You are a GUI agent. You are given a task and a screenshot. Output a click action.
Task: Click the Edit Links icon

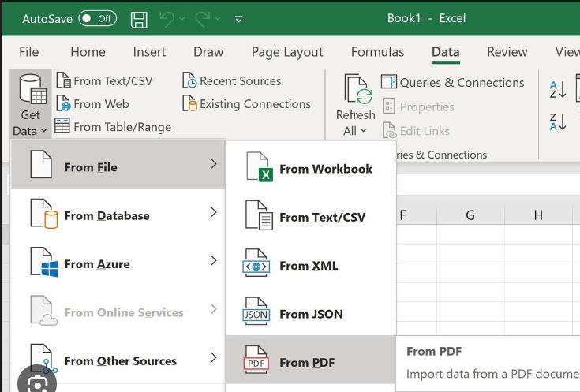tap(389, 130)
